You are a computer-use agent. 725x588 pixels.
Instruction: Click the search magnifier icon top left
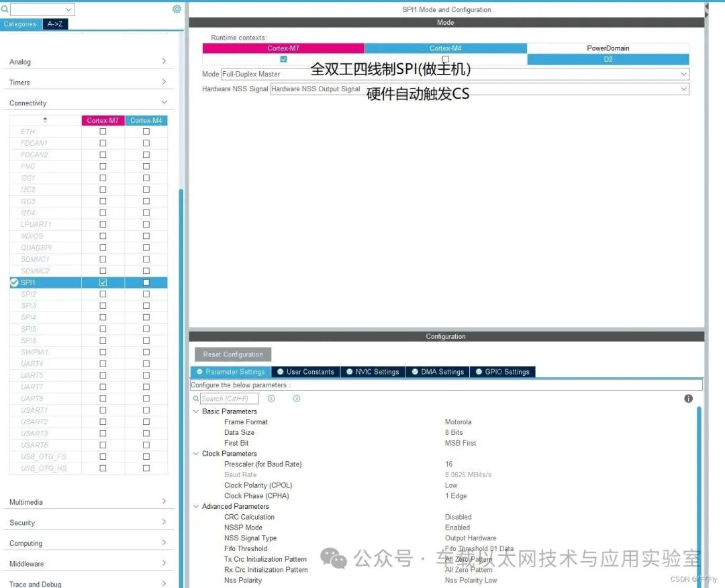point(5,9)
